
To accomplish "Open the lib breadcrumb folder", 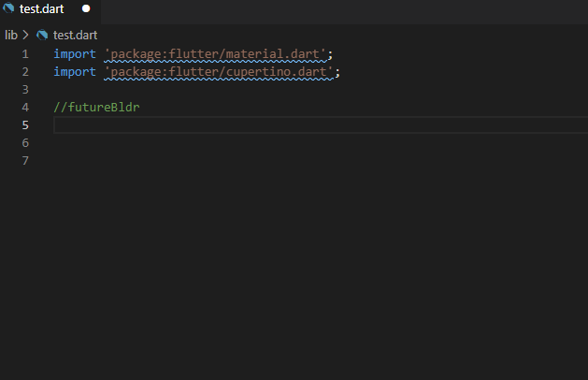I will pos(11,35).
